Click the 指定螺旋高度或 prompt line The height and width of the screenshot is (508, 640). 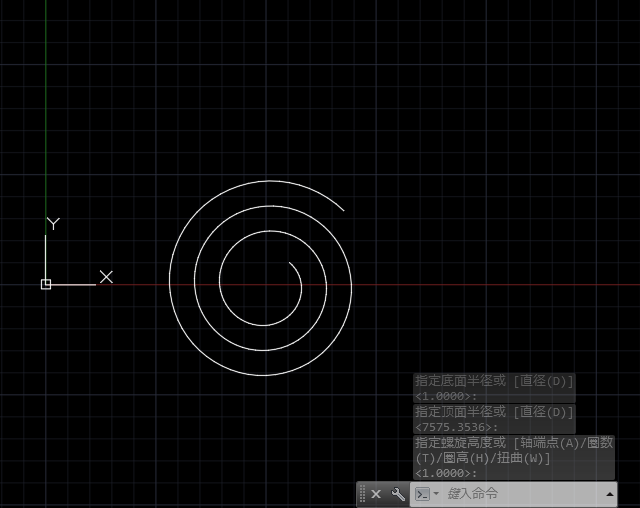(514, 458)
